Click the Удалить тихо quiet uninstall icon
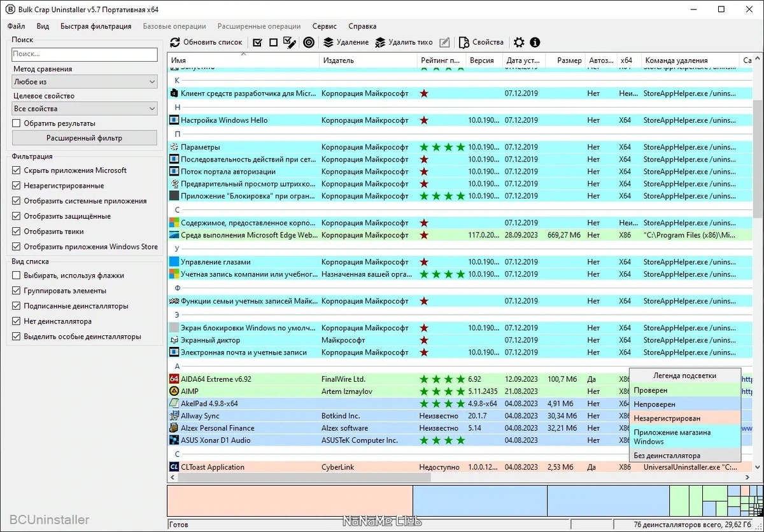 pyautogui.click(x=380, y=43)
